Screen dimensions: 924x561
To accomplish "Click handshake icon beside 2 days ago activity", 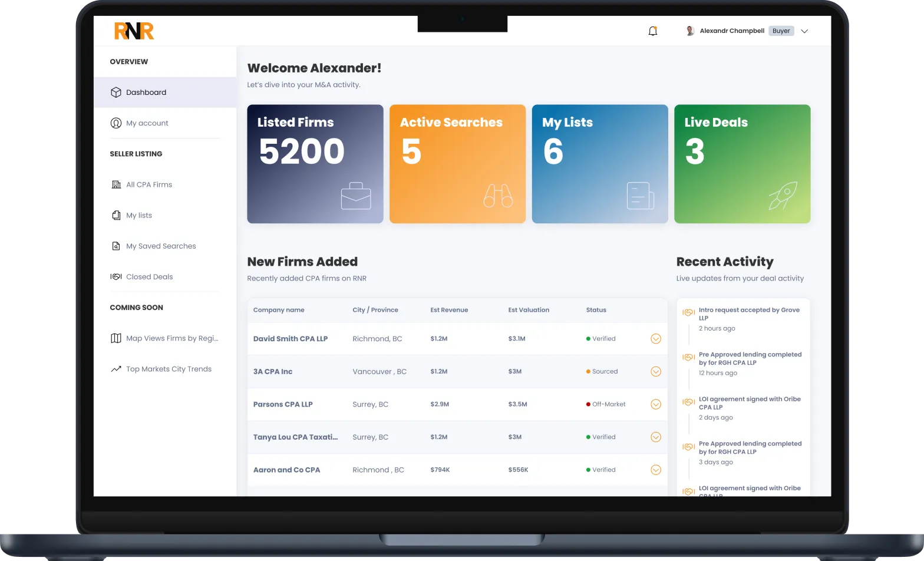I will tap(688, 402).
